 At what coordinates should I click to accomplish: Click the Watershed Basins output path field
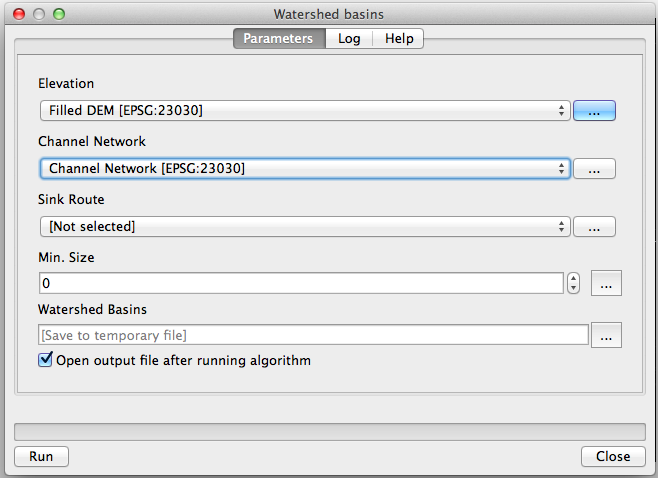313,335
